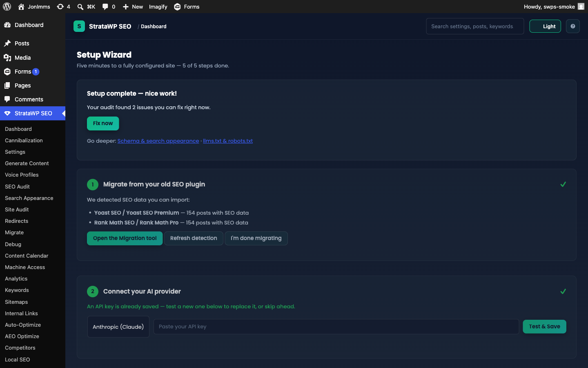Click the WordPress logo icon
This screenshot has width=588, height=368.
[x=7, y=7]
